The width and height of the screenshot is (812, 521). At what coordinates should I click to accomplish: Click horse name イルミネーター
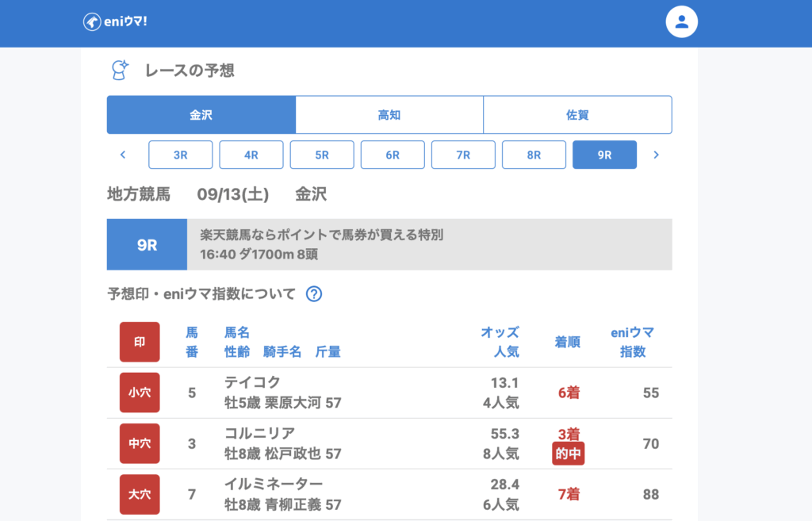pyautogui.click(x=274, y=484)
